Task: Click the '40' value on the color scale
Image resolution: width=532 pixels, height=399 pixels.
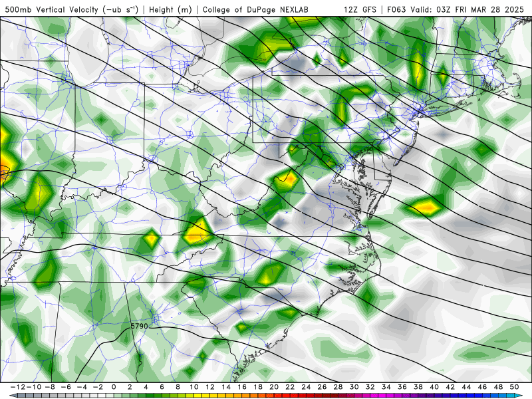Action: (434, 387)
